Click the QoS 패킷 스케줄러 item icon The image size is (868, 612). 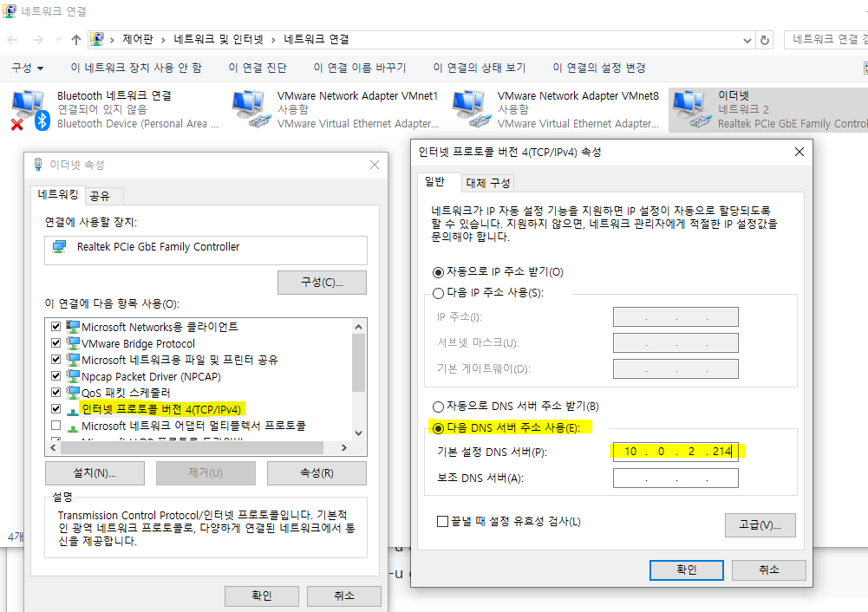73,393
